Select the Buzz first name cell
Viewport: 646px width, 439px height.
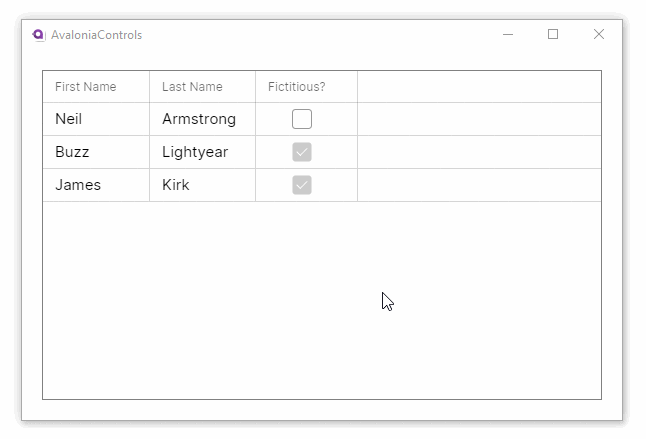coord(72,152)
